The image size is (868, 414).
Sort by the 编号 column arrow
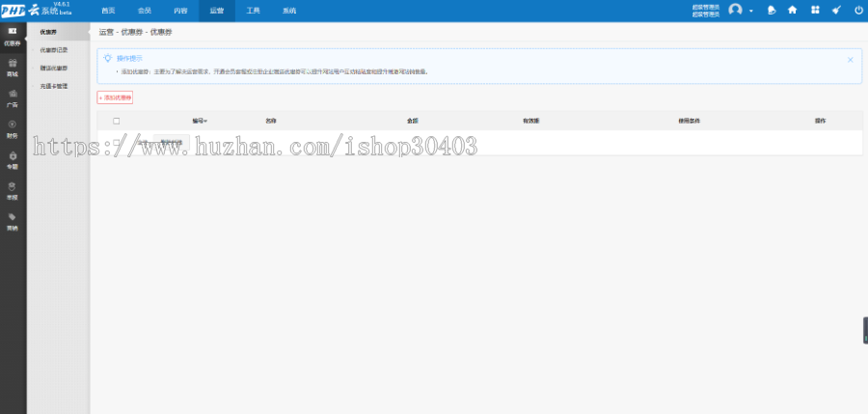(x=205, y=122)
